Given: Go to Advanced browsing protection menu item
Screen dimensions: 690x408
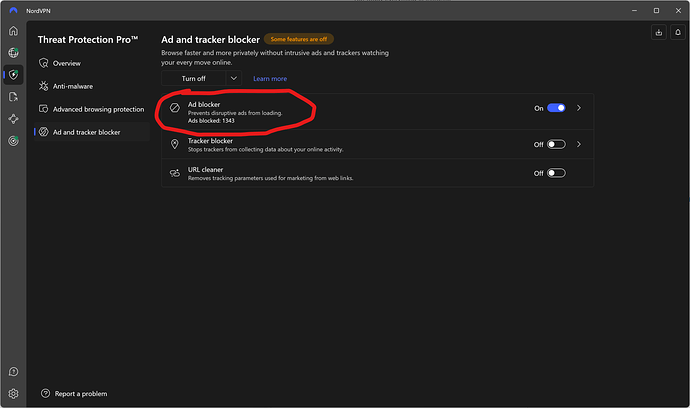Looking at the screenshot, I should tap(92, 109).
